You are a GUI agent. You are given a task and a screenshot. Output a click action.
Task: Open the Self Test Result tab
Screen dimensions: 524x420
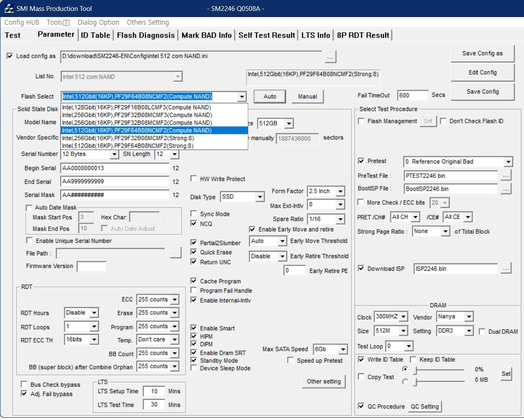(267, 35)
